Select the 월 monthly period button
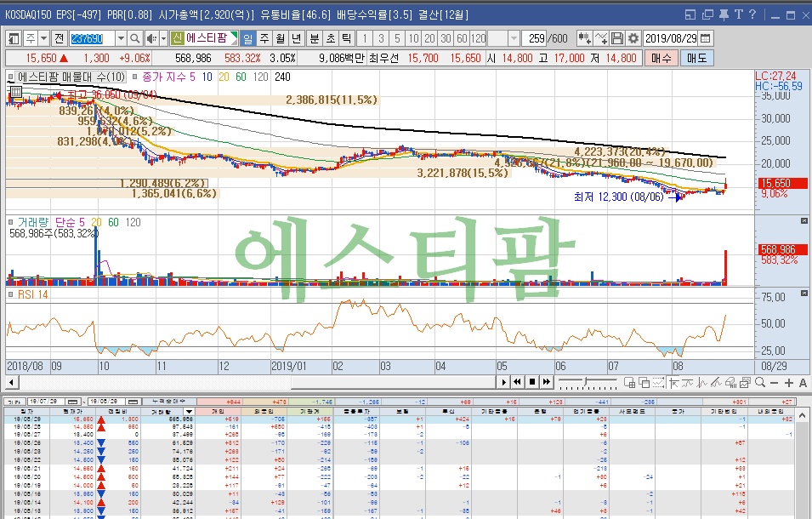The image size is (812, 519). pyautogui.click(x=280, y=38)
